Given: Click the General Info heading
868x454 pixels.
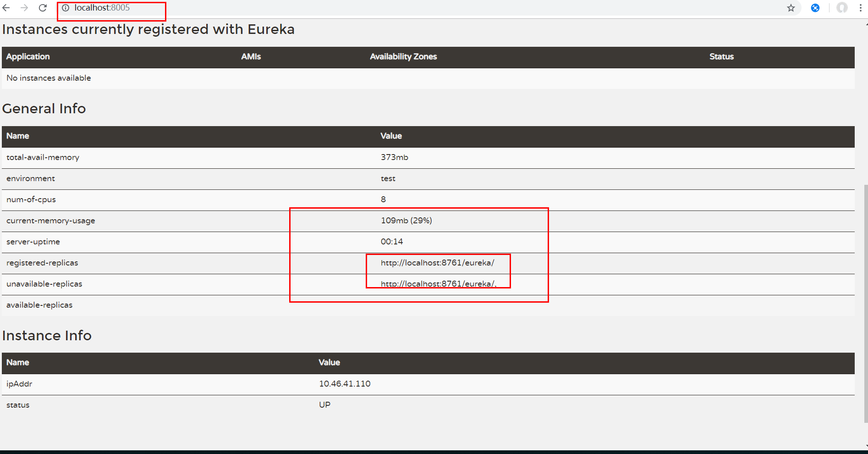Looking at the screenshot, I should tap(44, 109).
